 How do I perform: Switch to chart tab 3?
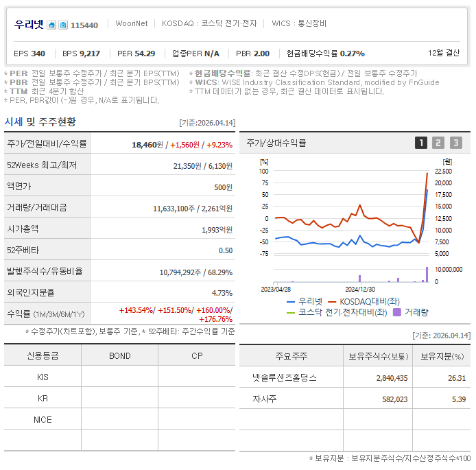tap(456, 143)
